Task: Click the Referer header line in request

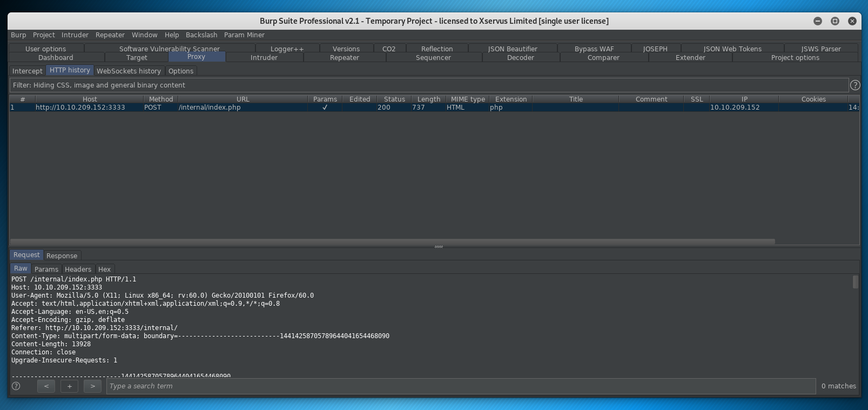Action: tap(95, 328)
